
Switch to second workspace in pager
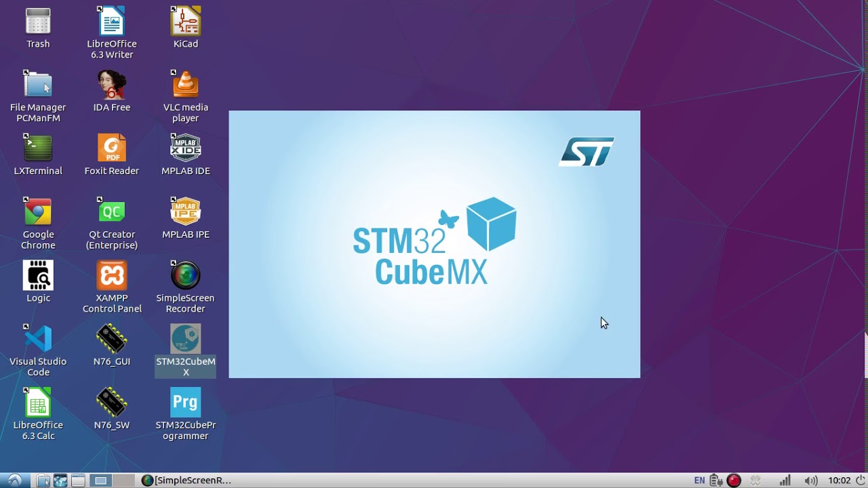coord(124,481)
